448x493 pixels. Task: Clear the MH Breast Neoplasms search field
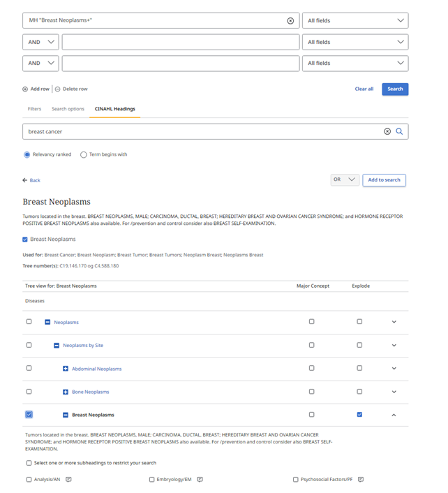click(290, 21)
